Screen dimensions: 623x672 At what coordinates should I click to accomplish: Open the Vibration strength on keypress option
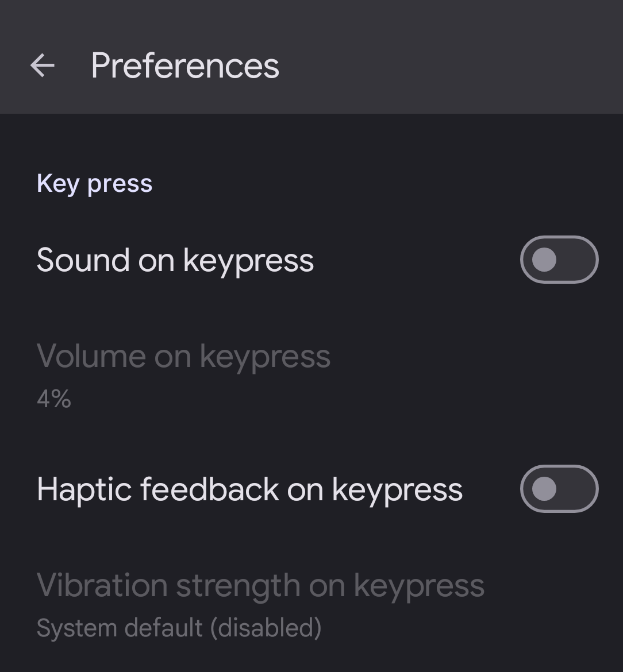pyautogui.click(x=260, y=586)
